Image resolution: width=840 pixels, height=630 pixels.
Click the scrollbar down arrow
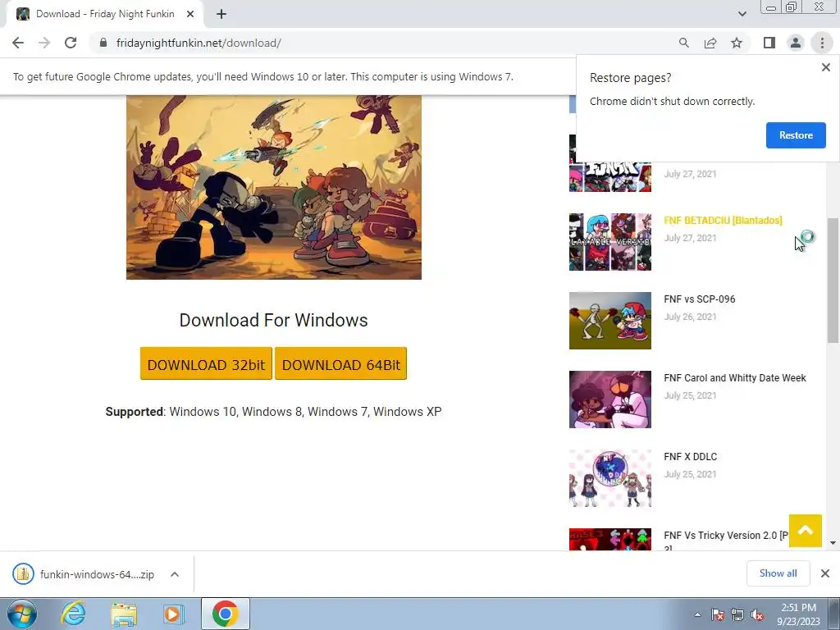point(833,543)
